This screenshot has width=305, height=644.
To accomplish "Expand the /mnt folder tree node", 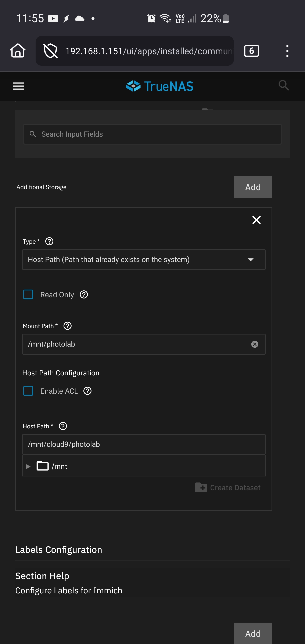I will pos(29,466).
